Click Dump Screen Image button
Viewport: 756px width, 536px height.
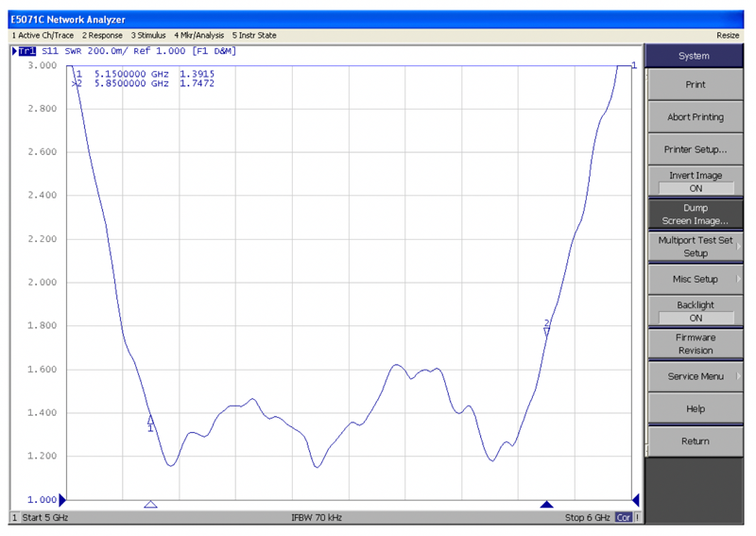coord(696,215)
